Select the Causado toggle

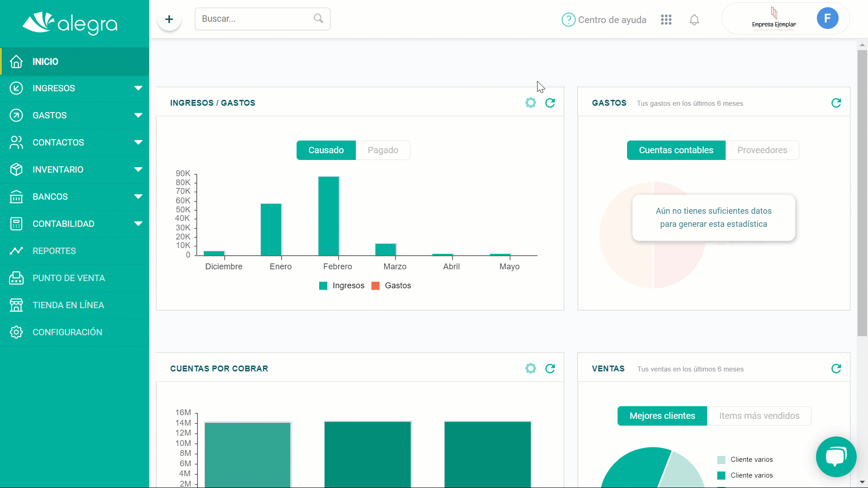(326, 150)
